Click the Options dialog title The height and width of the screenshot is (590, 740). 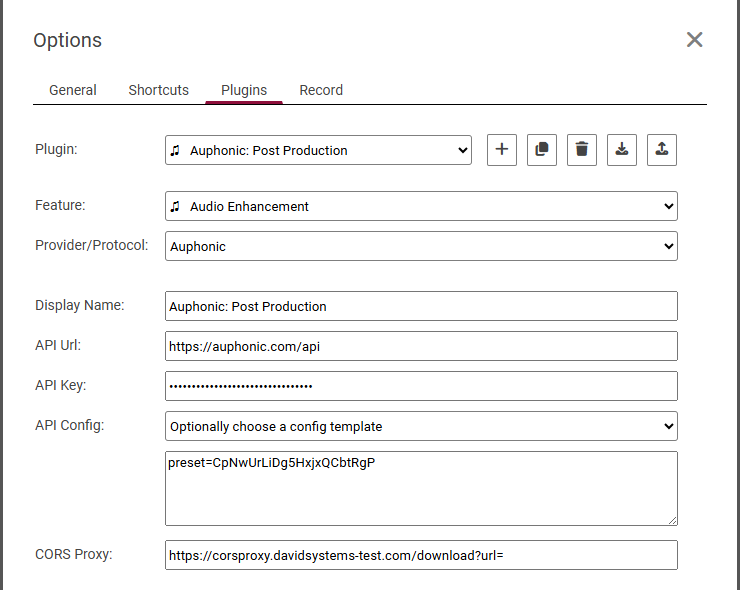point(67,41)
